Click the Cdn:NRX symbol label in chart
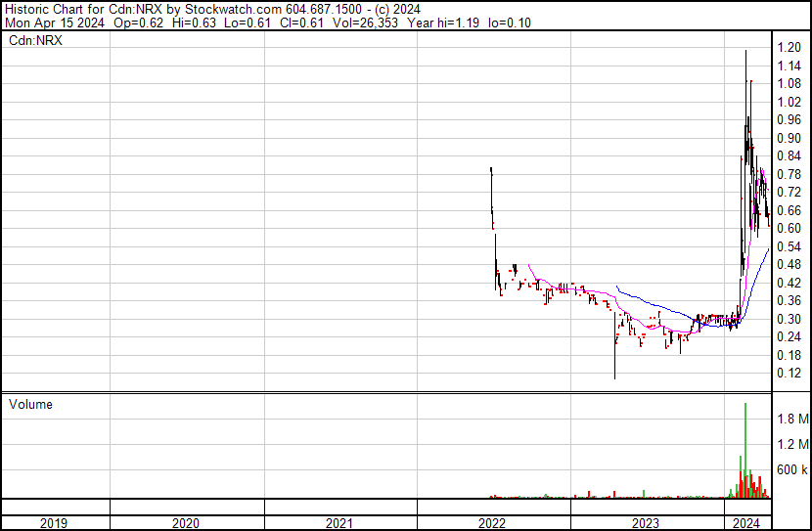This screenshot has height=531, width=812. (x=33, y=40)
